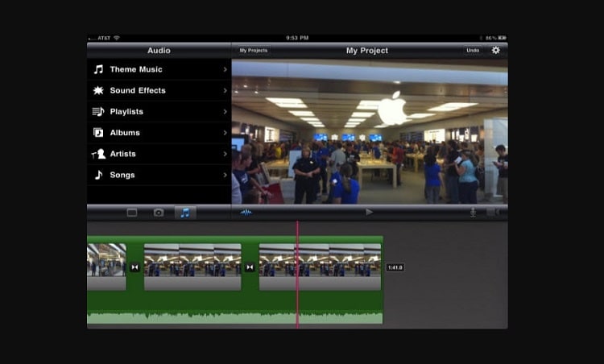Tap the Undo button

pos(473,51)
